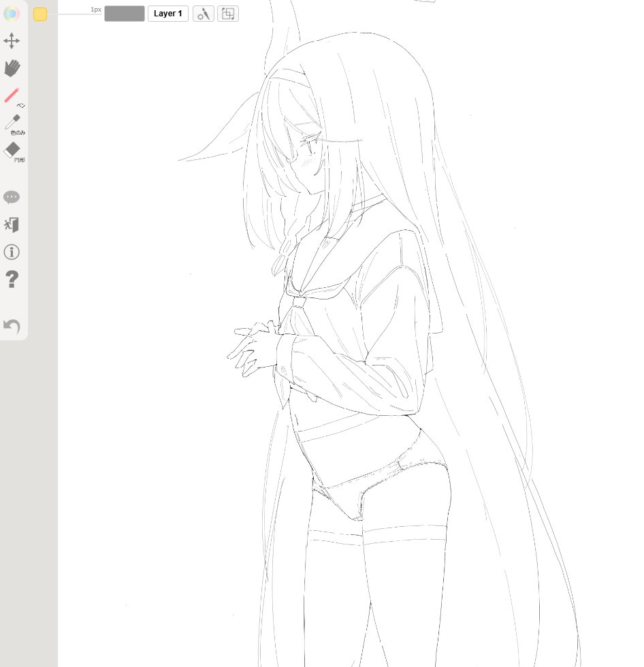This screenshot has width=644, height=667.
Task: Open the info icon
Action: [x=12, y=253]
